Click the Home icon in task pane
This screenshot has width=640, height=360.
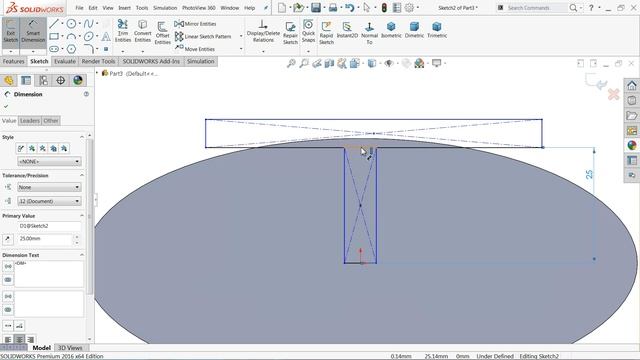coord(632,85)
